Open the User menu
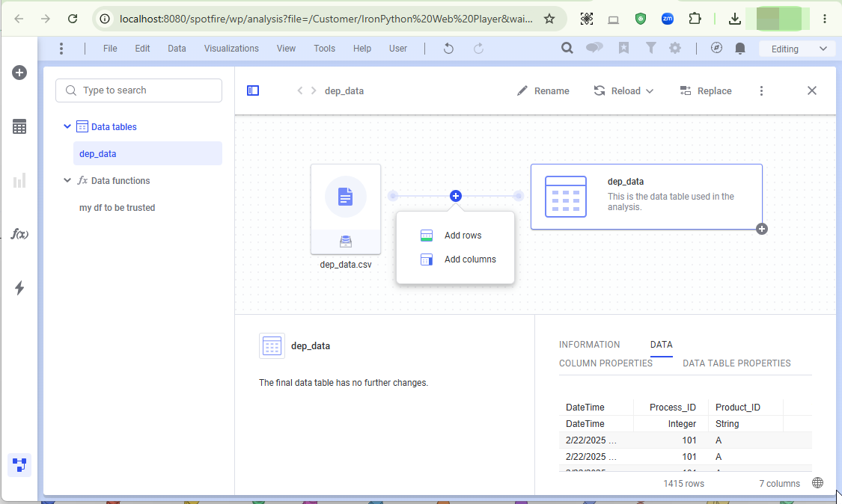The width and height of the screenshot is (842, 504). click(398, 49)
